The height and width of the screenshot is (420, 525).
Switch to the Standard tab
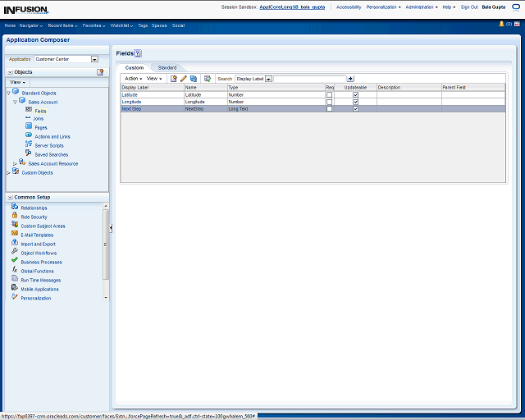pyautogui.click(x=167, y=67)
